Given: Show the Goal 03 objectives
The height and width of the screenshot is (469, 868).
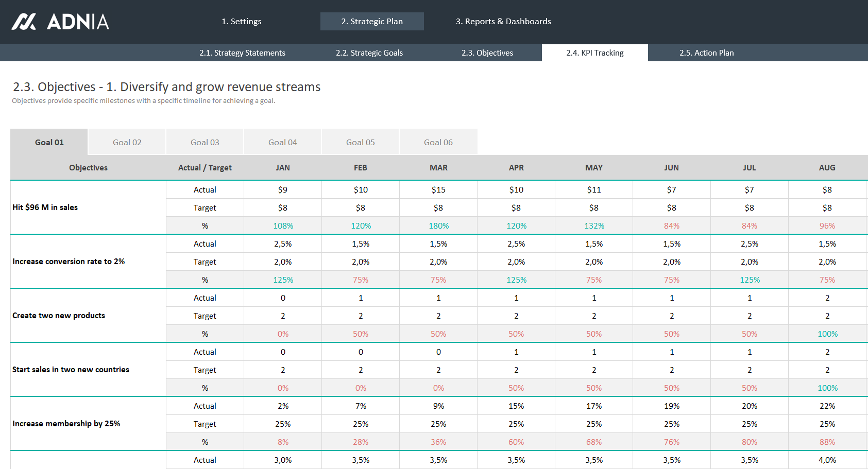Looking at the screenshot, I should (x=205, y=143).
